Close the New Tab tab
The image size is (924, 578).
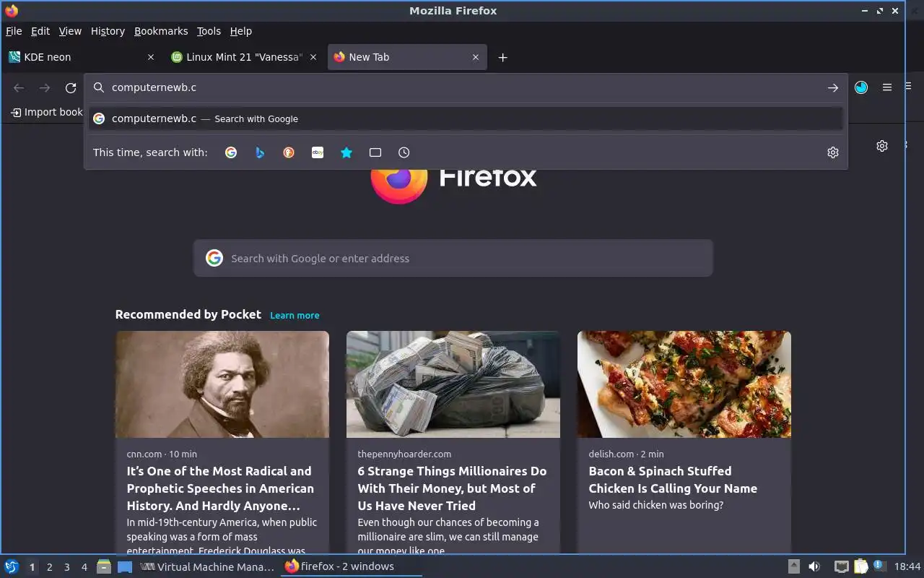point(476,57)
